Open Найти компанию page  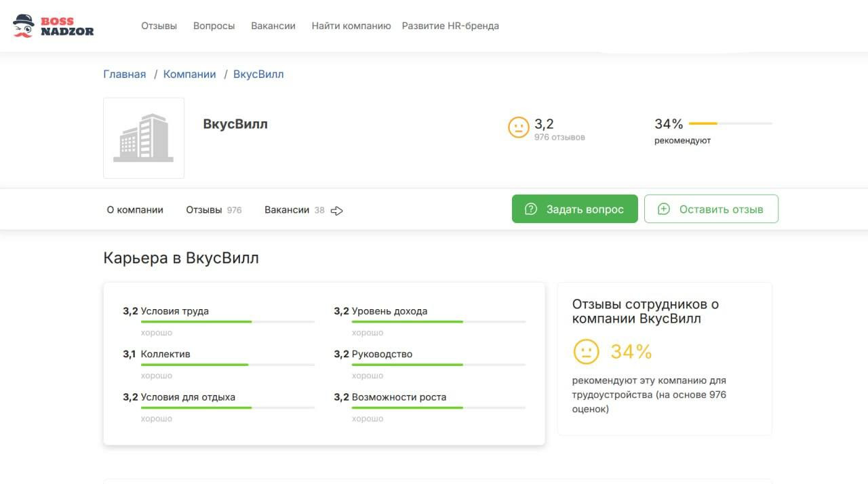coord(351,26)
